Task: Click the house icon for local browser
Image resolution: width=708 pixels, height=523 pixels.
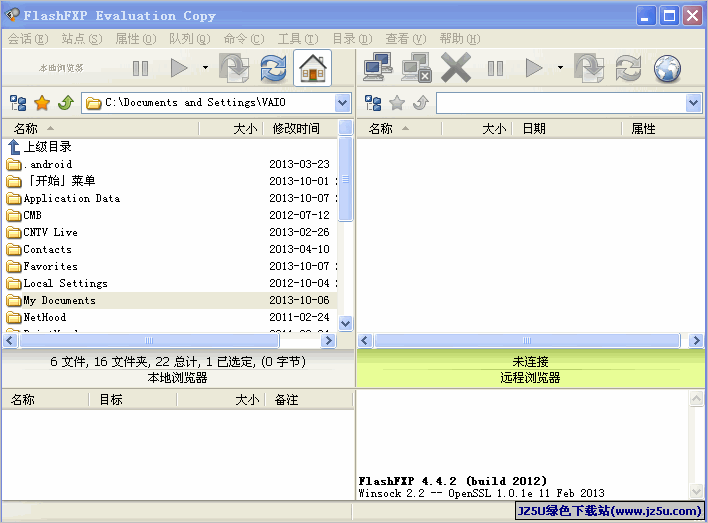Action: pos(312,68)
